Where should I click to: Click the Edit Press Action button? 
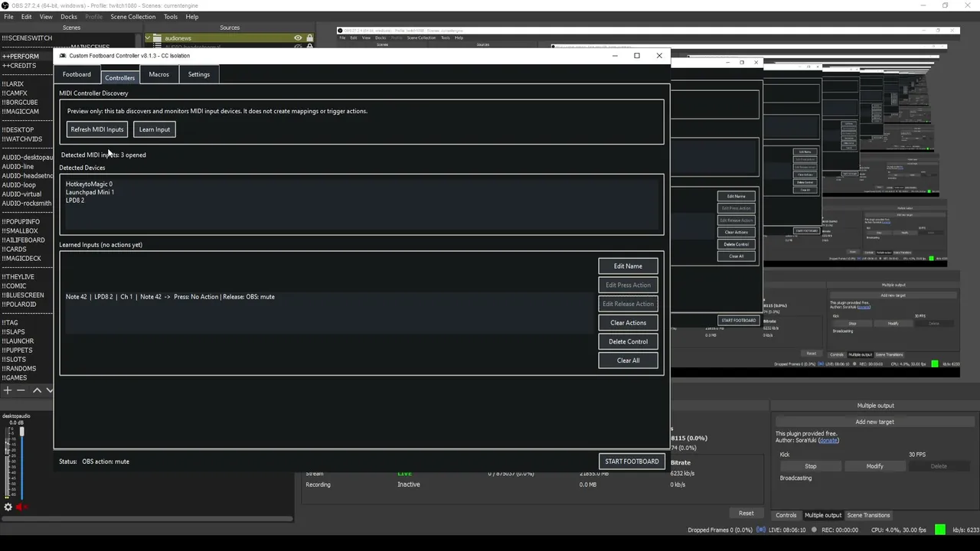click(x=628, y=285)
